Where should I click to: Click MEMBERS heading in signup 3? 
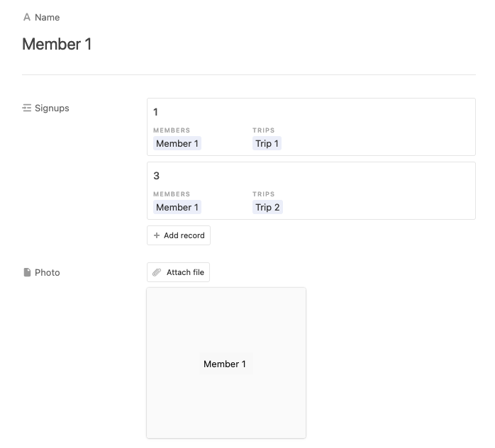(172, 194)
